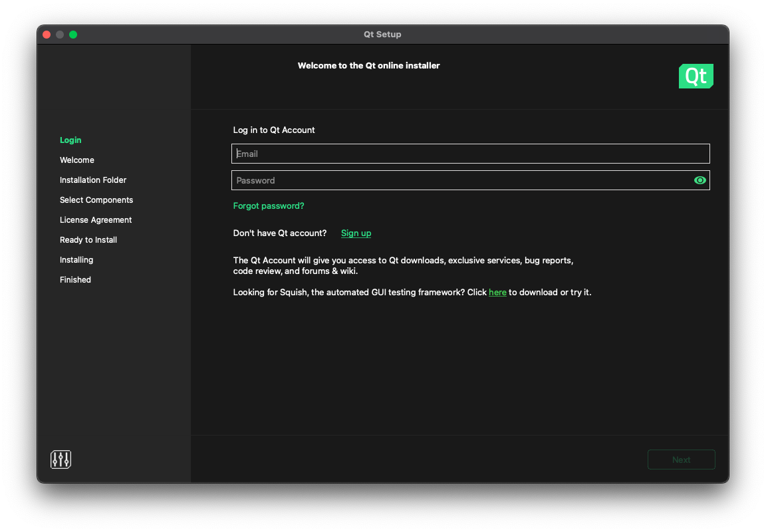
Task: Select the Finished step
Action: click(75, 280)
